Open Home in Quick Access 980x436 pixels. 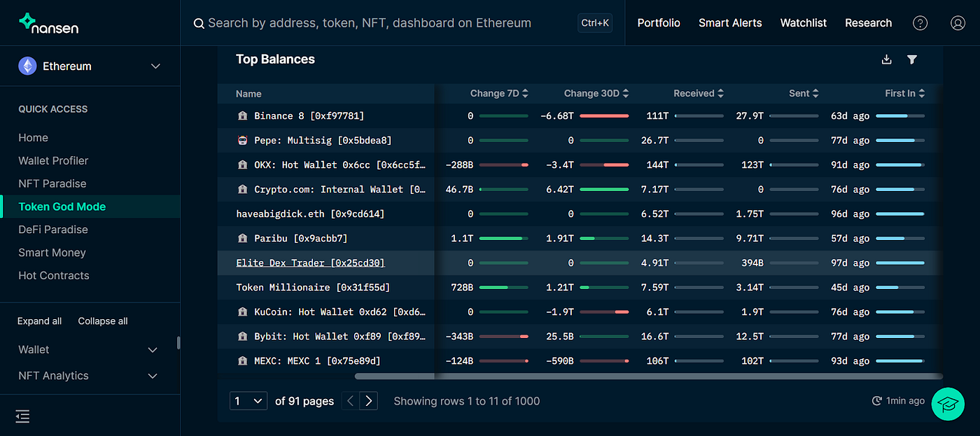pos(33,138)
